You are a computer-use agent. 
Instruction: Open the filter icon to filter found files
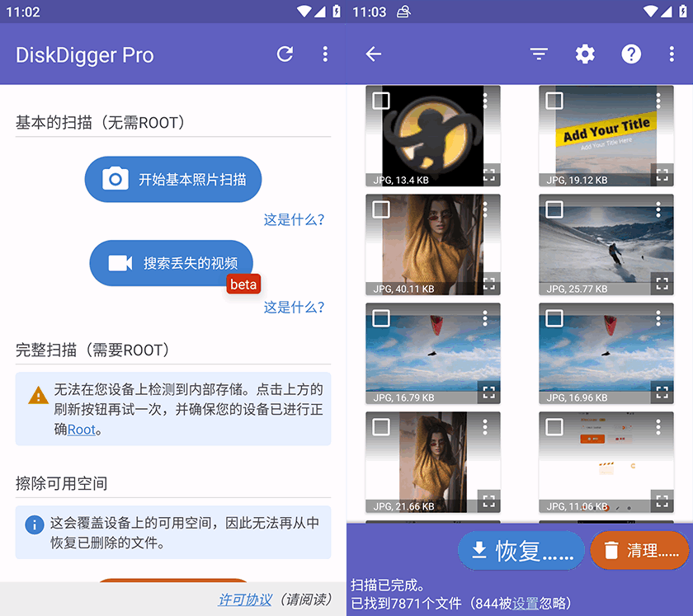[539, 54]
